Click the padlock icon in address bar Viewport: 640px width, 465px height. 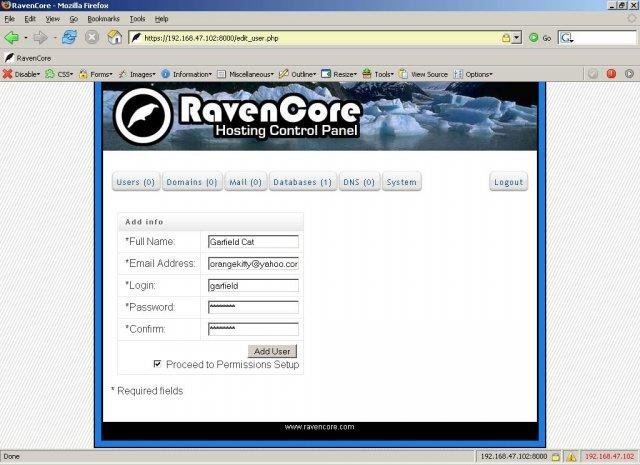click(x=506, y=38)
